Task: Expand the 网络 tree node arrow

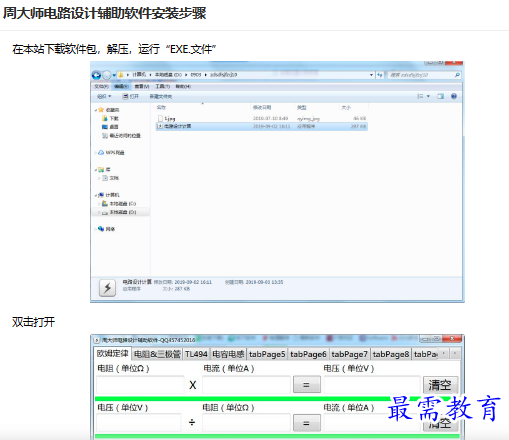Action: click(96, 229)
